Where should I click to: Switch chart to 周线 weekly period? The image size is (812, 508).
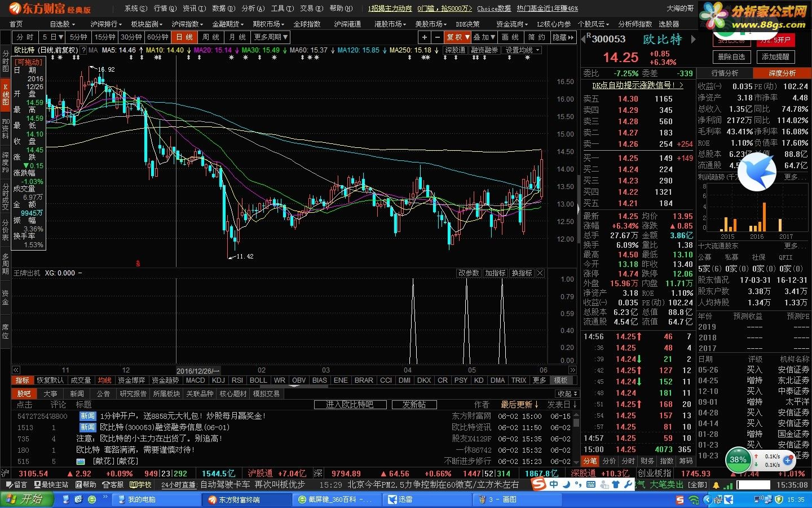click(211, 37)
